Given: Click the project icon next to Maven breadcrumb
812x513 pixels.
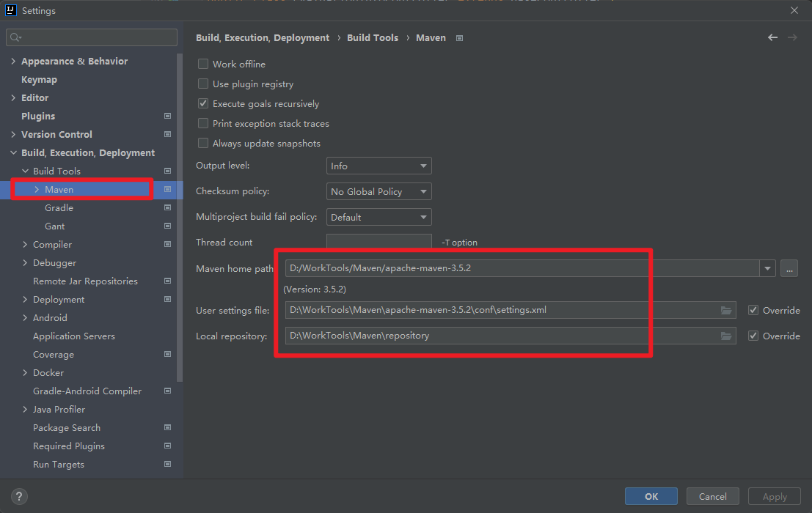Looking at the screenshot, I should tap(459, 38).
